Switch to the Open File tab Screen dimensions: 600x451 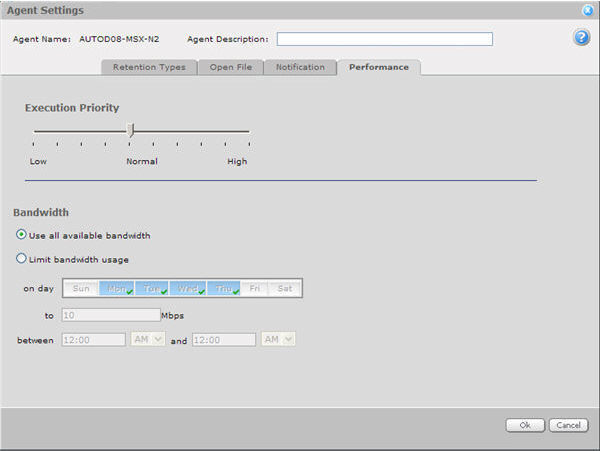coord(230,67)
